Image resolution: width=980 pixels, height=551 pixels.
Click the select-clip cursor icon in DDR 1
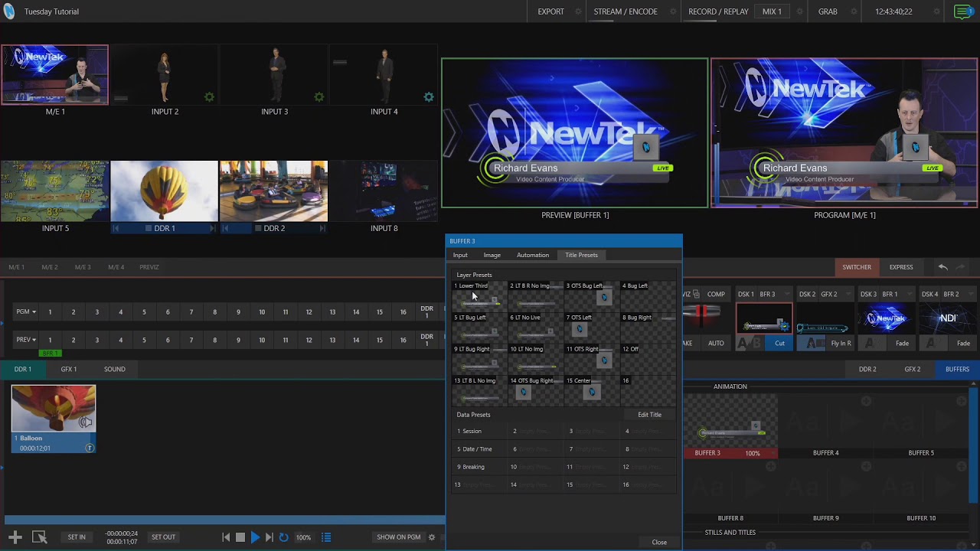coord(39,537)
